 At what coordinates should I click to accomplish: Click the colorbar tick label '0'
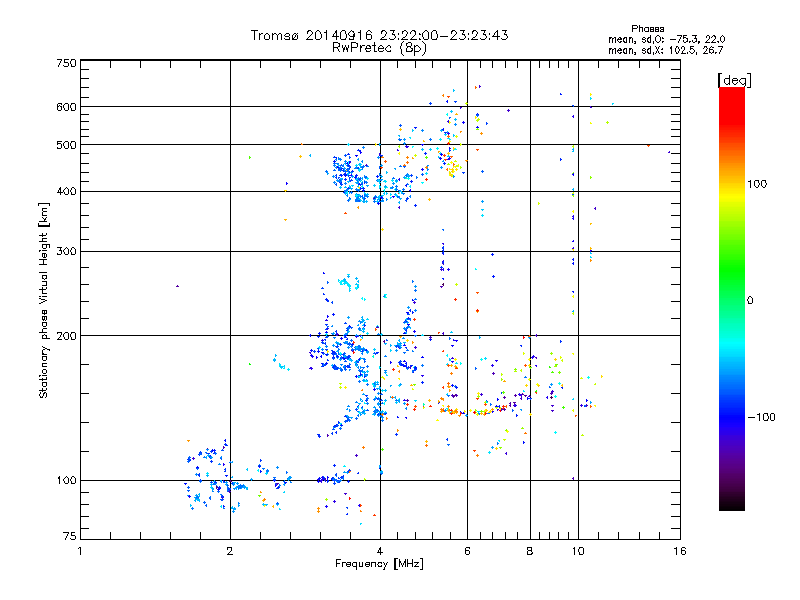(x=750, y=300)
